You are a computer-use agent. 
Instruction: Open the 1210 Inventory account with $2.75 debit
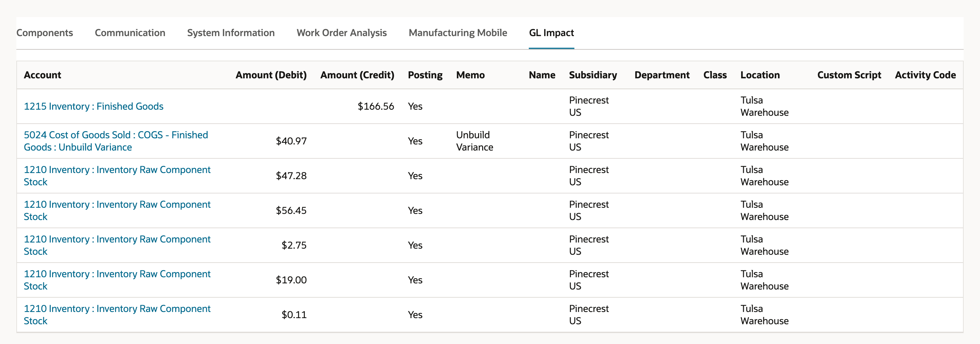click(117, 245)
